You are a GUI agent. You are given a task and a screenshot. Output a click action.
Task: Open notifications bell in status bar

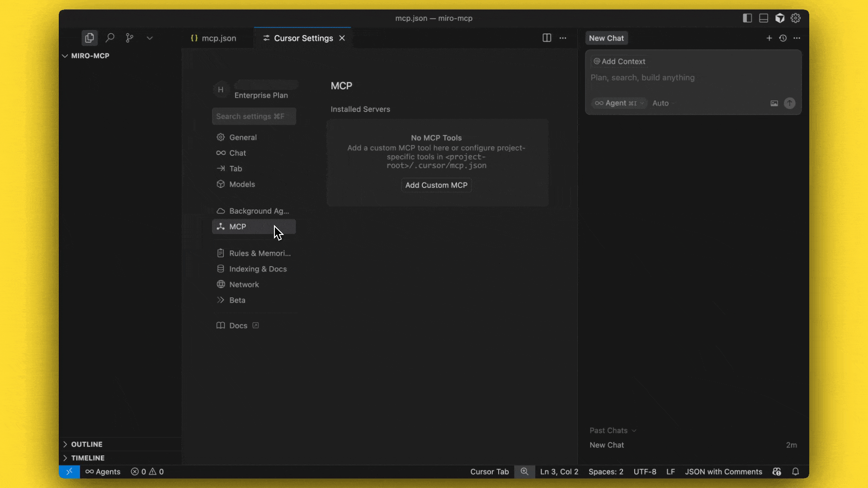pyautogui.click(x=795, y=472)
